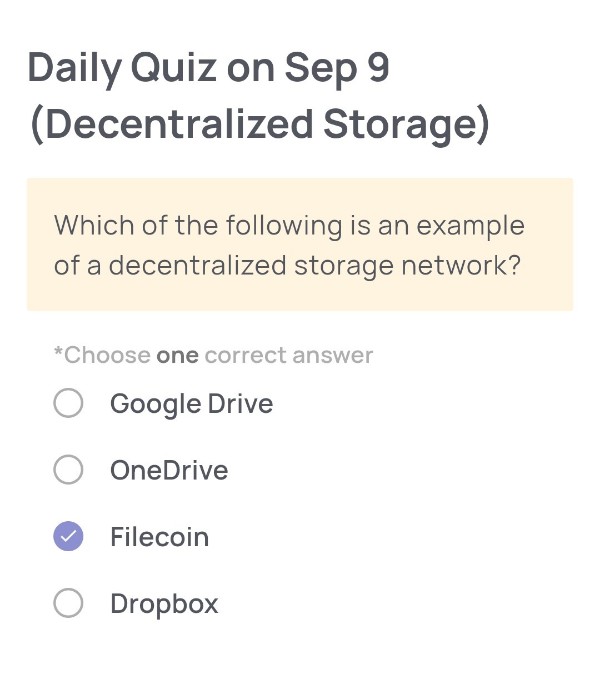Click the Google Drive answer label
This screenshot has width=600, height=674.
pos(191,404)
